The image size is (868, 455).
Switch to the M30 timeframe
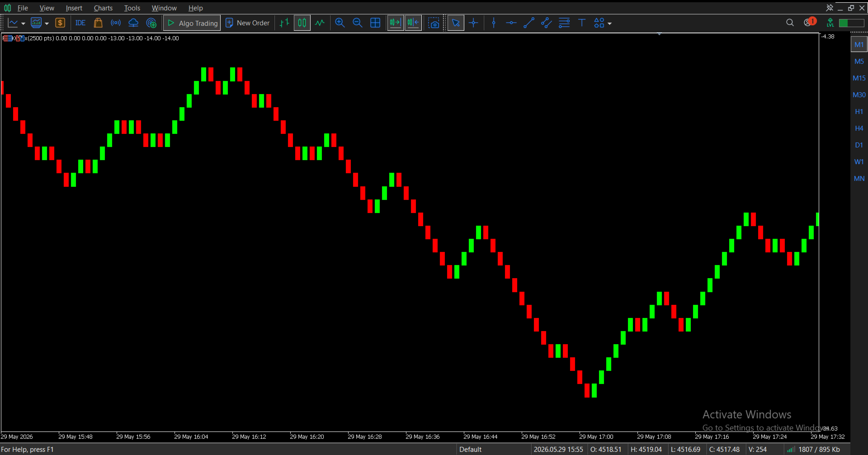click(859, 95)
